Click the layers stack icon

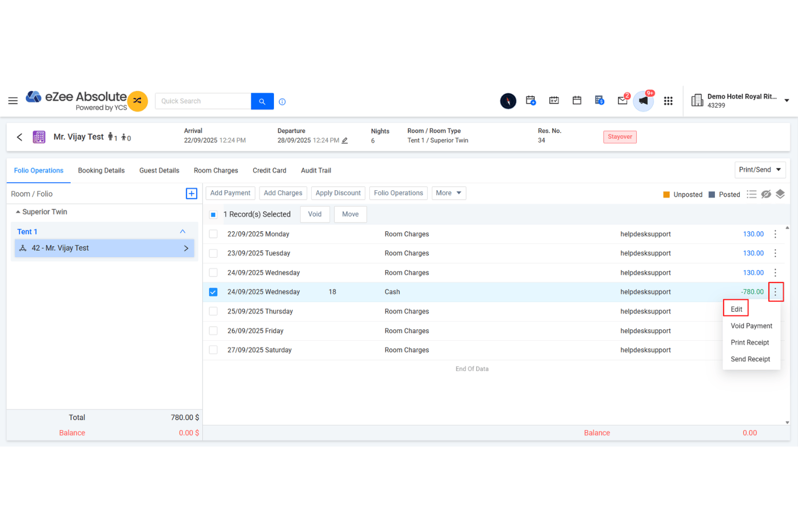pyautogui.click(x=780, y=194)
